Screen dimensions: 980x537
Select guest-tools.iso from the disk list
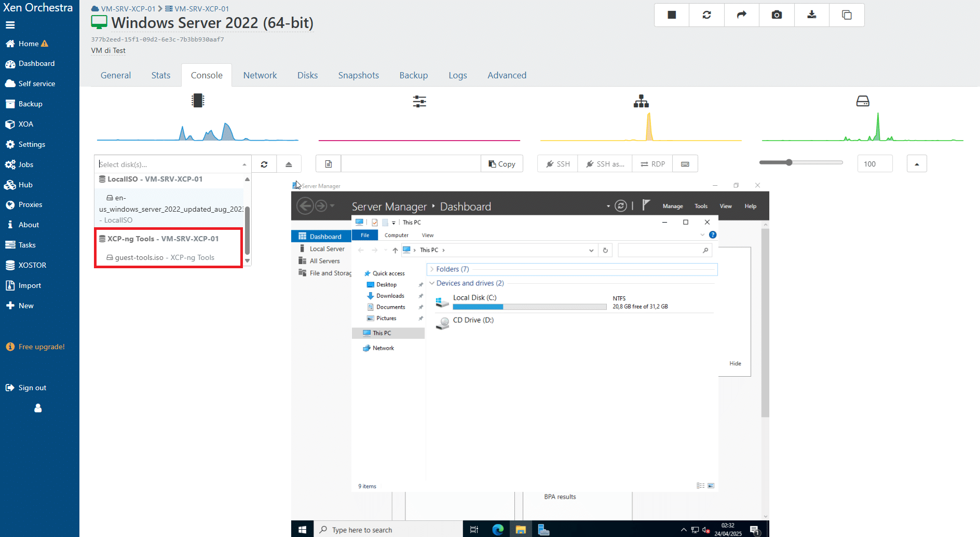[x=164, y=257]
